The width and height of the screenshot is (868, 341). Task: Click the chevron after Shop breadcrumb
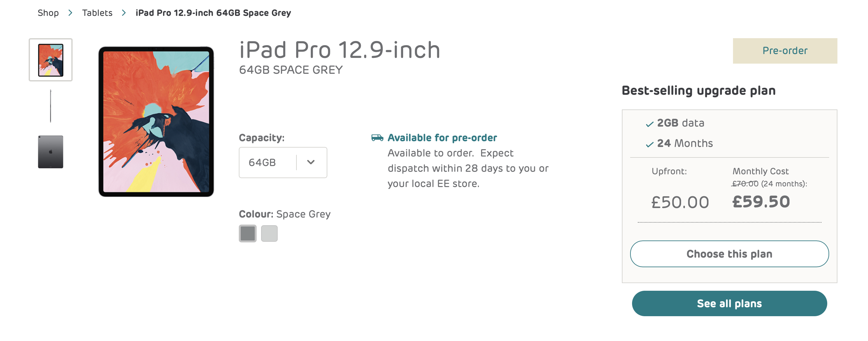[x=70, y=13]
